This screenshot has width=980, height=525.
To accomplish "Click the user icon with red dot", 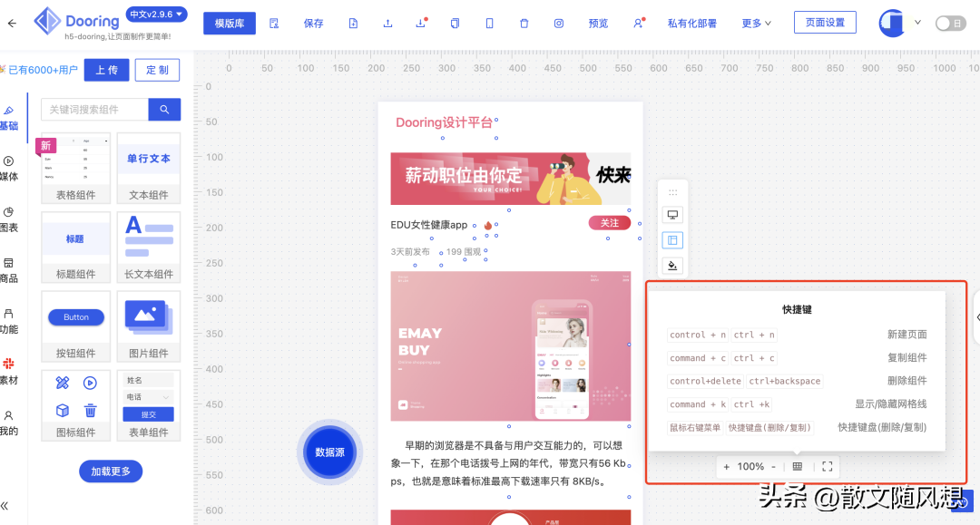I will pos(639,23).
